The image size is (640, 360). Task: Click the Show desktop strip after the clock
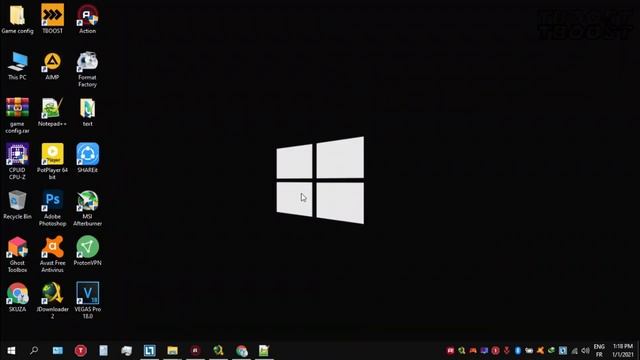[638, 351]
